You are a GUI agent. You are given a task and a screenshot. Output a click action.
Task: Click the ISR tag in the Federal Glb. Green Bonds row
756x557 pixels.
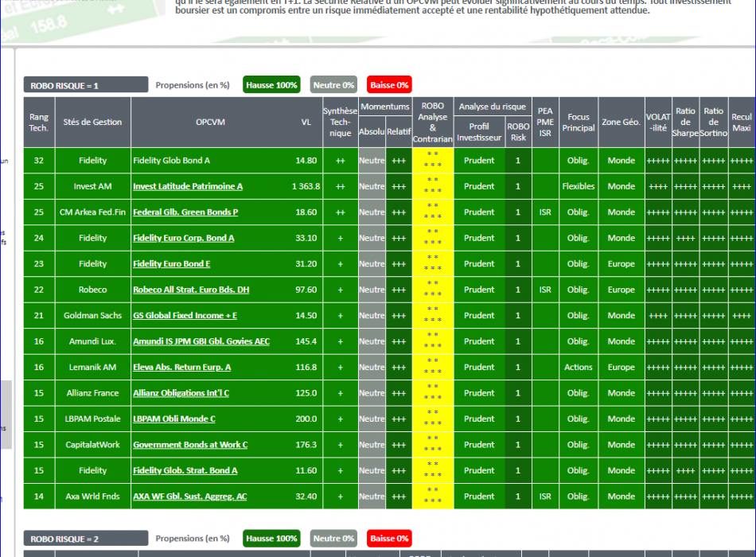(x=545, y=212)
